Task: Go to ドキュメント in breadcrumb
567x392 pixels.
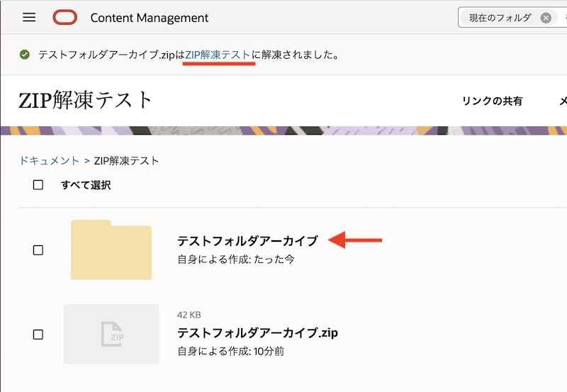Action: (49, 161)
